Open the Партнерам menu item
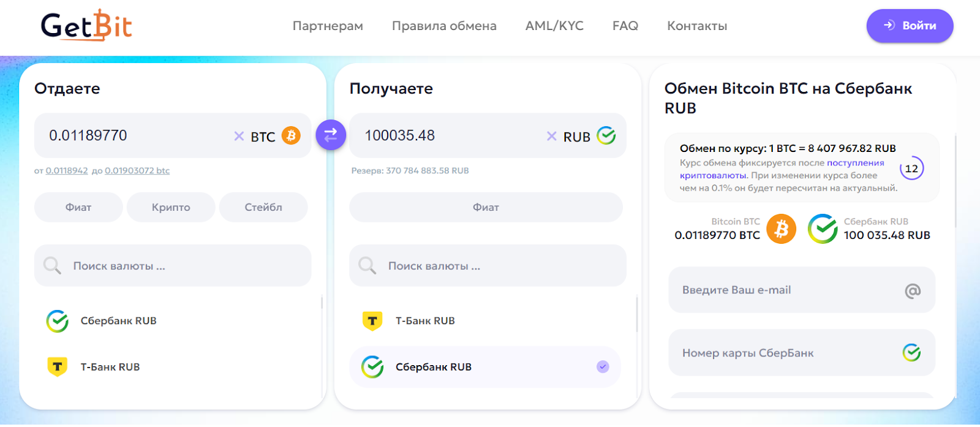The width and height of the screenshot is (980, 427). click(328, 26)
